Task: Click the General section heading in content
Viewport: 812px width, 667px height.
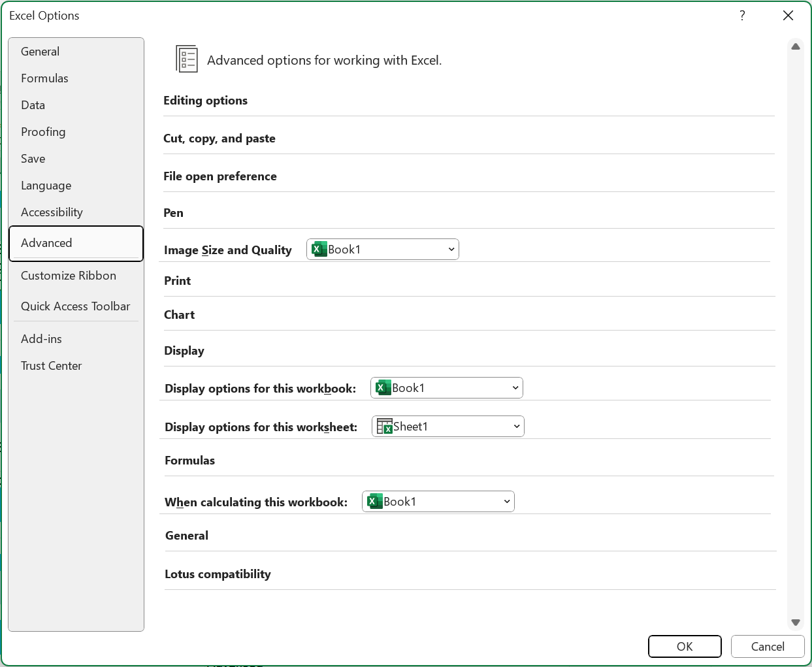Action: tap(187, 536)
